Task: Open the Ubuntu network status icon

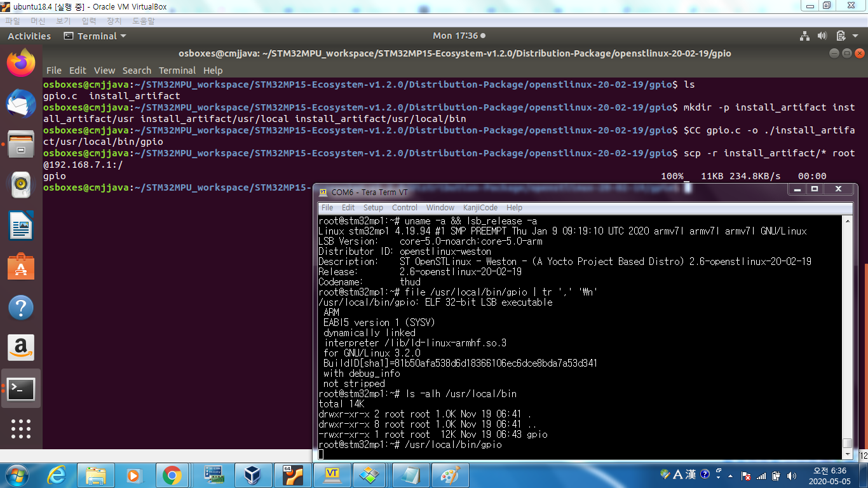Action: pos(804,36)
